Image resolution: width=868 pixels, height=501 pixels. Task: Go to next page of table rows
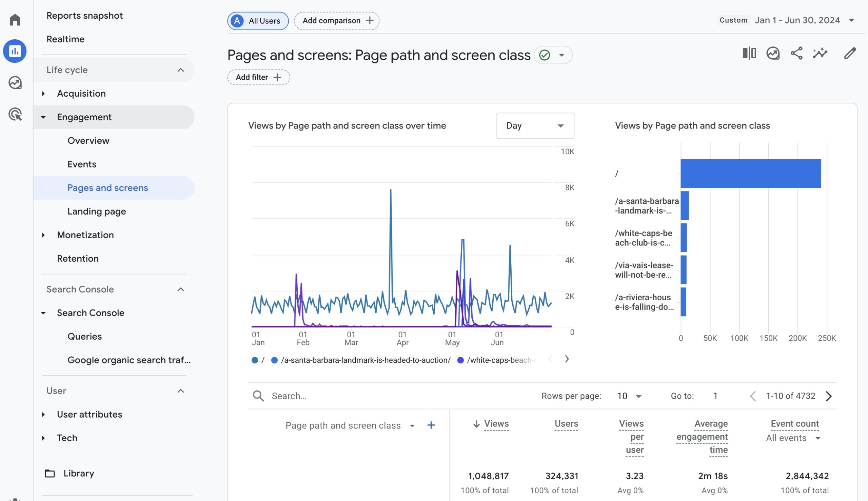click(829, 396)
